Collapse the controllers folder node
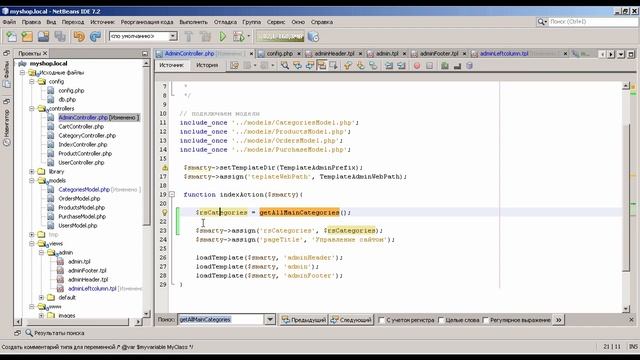This screenshot has width=640, height=360. click(x=32, y=109)
